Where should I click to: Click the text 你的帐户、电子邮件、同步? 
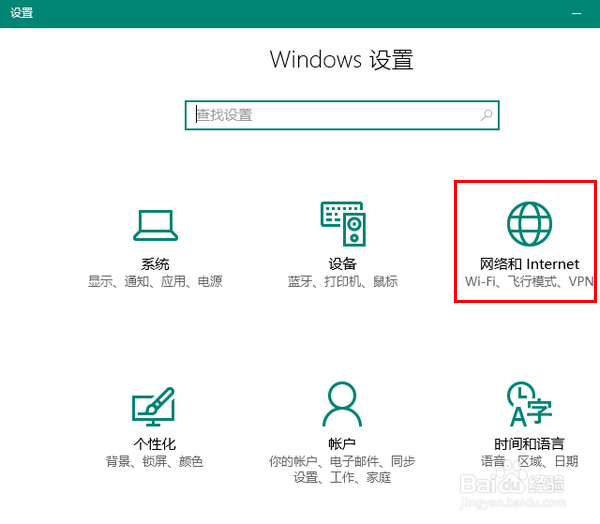tap(342, 461)
